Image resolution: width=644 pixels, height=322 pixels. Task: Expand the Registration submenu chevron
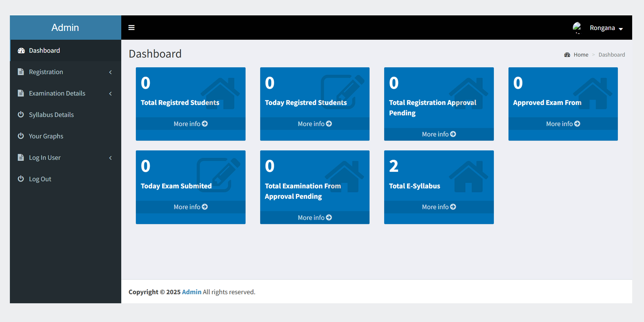[111, 72]
